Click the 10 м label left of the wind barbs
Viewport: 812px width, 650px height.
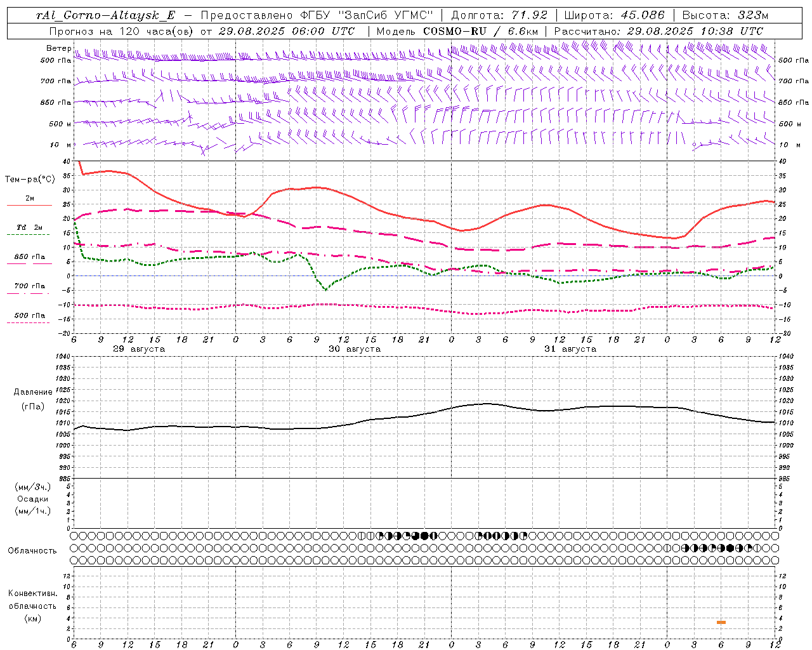tap(61, 145)
